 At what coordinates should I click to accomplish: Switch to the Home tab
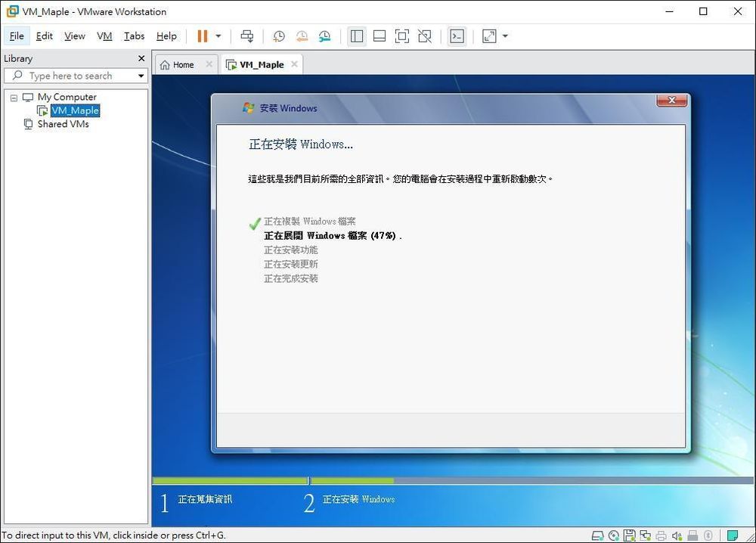(181, 64)
